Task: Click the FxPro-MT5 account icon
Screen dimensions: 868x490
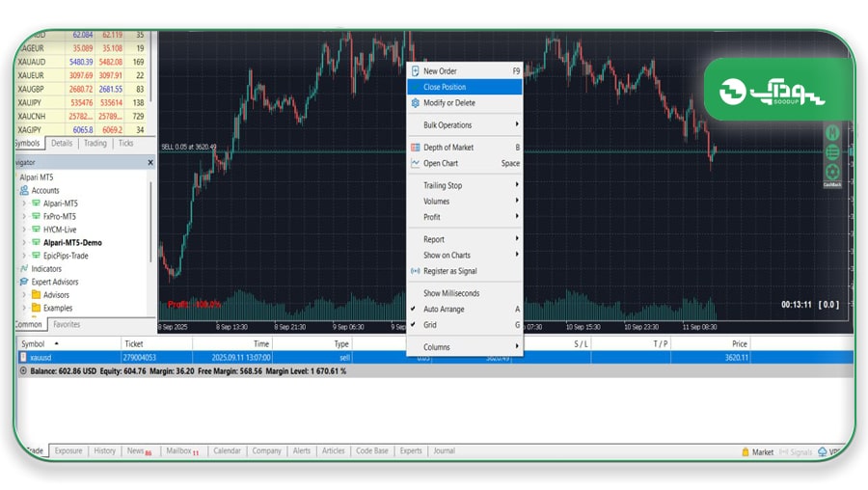Action: tap(36, 216)
